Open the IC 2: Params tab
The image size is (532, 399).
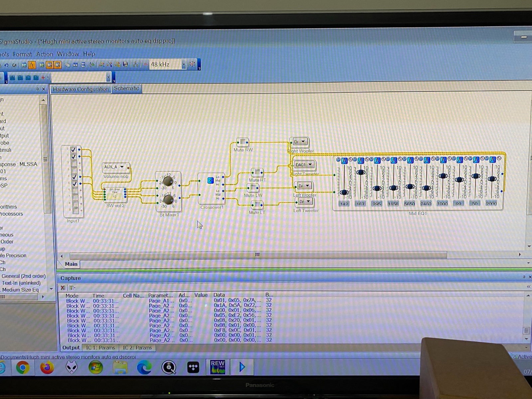point(137,347)
